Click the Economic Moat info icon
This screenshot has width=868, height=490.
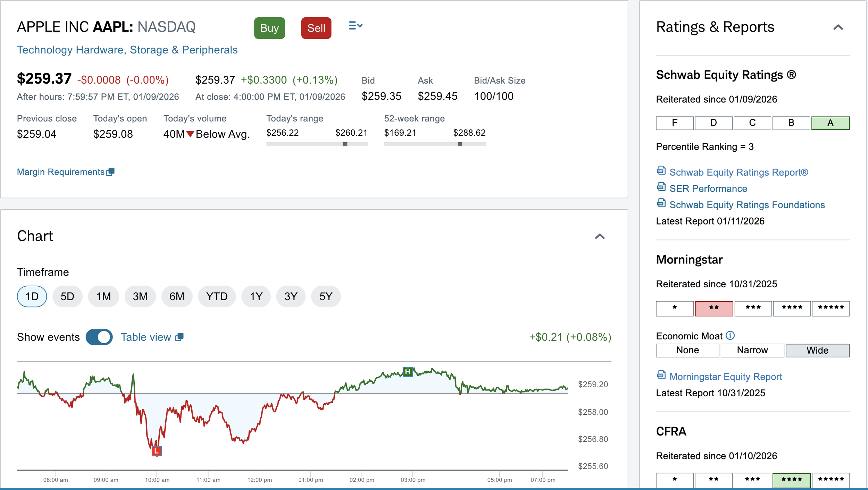(730, 336)
